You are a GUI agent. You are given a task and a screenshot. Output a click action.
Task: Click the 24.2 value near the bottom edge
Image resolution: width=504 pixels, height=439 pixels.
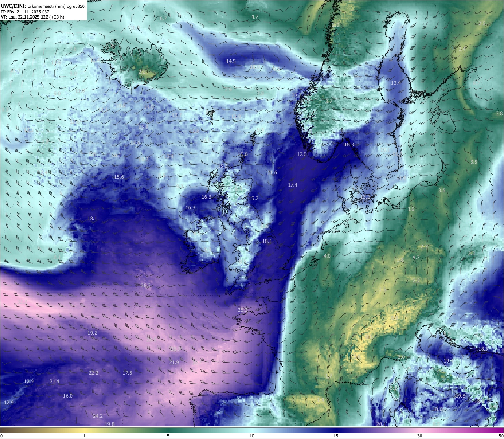tap(98, 416)
